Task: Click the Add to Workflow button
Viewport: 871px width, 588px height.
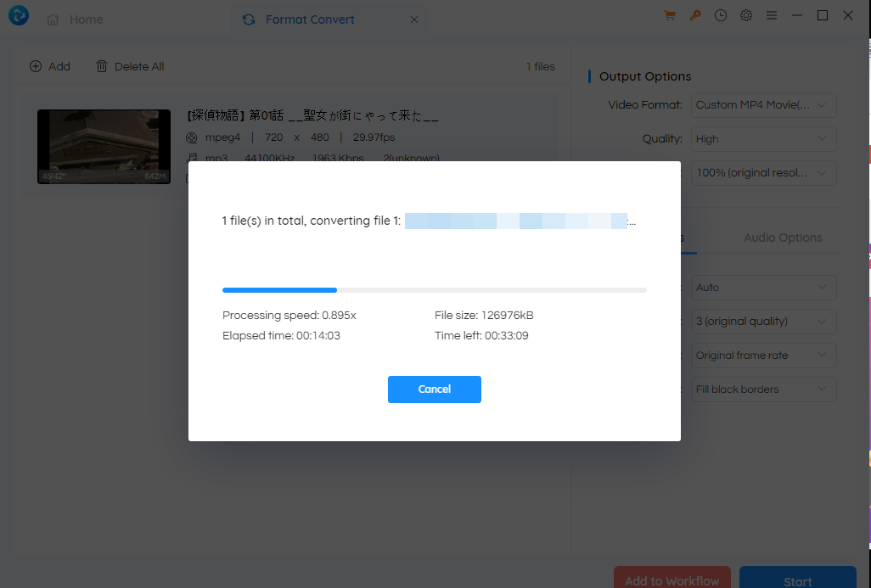Action: click(672, 578)
